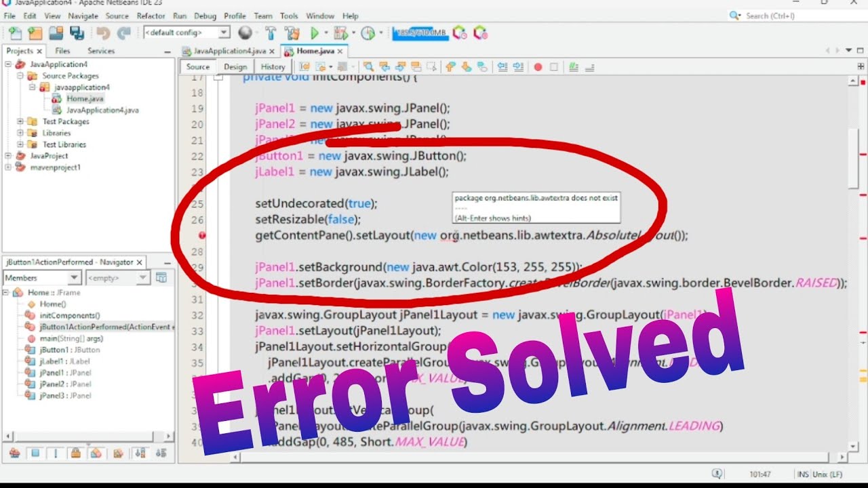The width and height of the screenshot is (868, 488).
Task: Switch to the Files tab
Action: coord(62,51)
